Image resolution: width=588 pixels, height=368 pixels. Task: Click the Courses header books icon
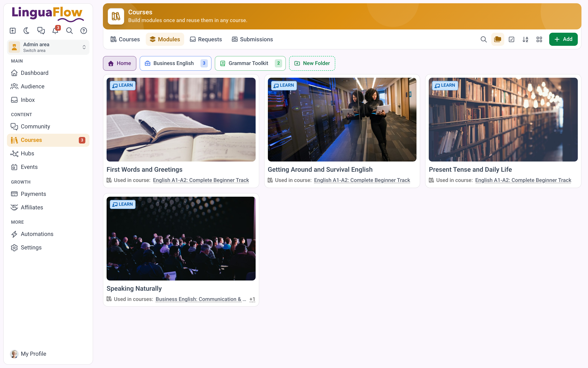(x=116, y=16)
